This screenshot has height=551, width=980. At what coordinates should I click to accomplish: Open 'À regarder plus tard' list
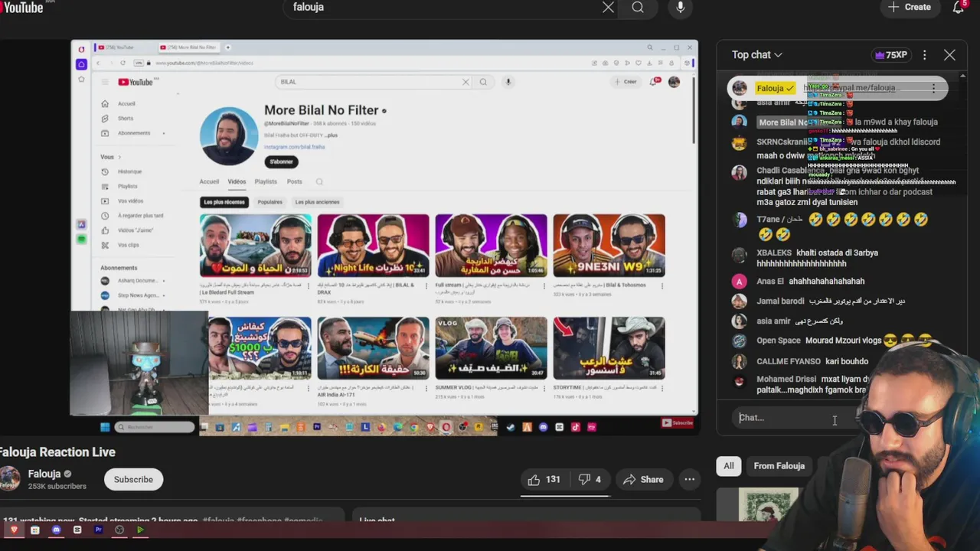pyautogui.click(x=140, y=216)
